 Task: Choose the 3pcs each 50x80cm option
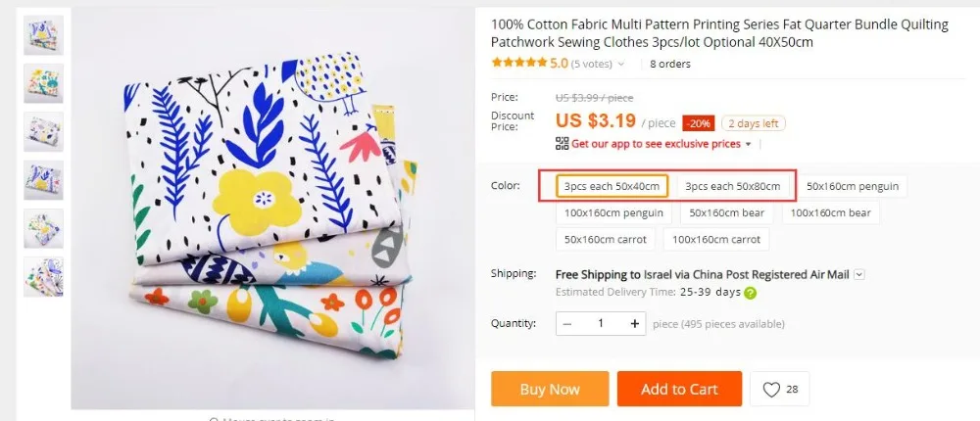(733, 186)
